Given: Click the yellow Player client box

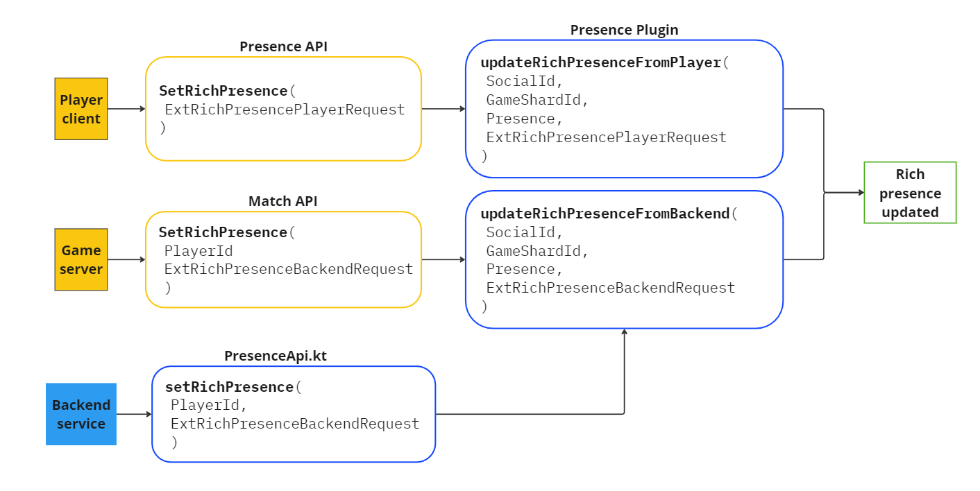Looking at the screenshot, I should point(81,109).
